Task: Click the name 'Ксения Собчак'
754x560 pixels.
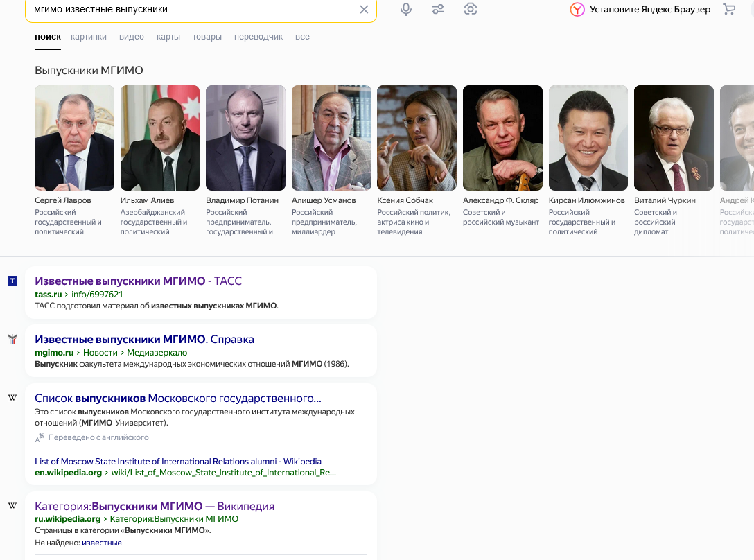Action: [x=405, y=200]
